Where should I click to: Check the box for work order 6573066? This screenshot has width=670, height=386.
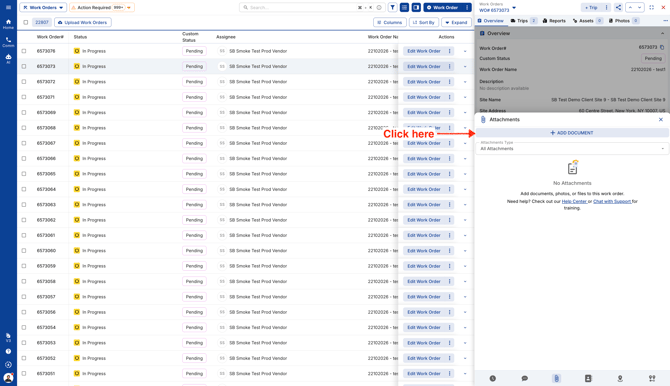click(x=24, y=159)
